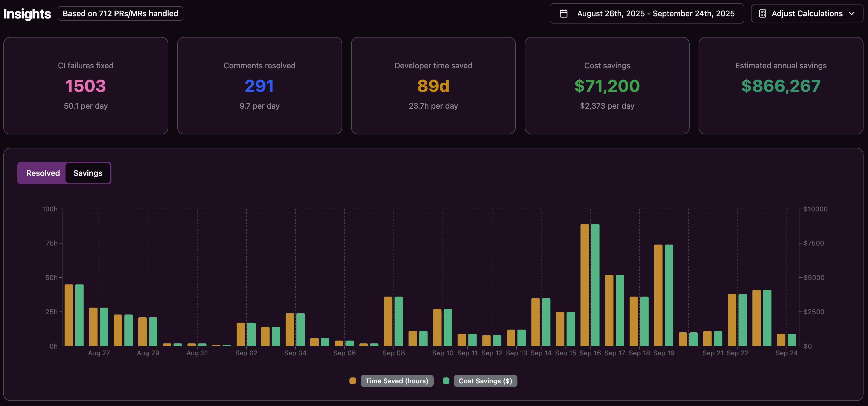The image size is (868, 406).
Task: Expand the Adjust Calculations chevron
Action: coord(852,13)
